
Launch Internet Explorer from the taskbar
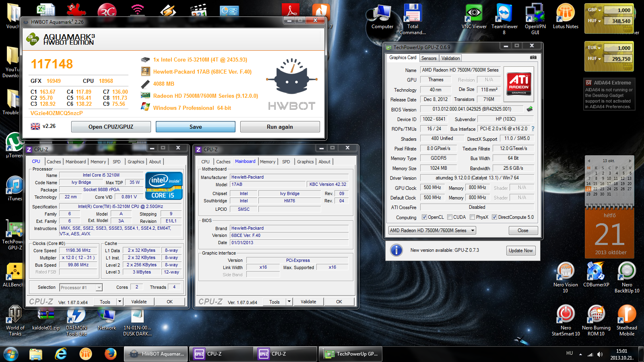[61, 354]
